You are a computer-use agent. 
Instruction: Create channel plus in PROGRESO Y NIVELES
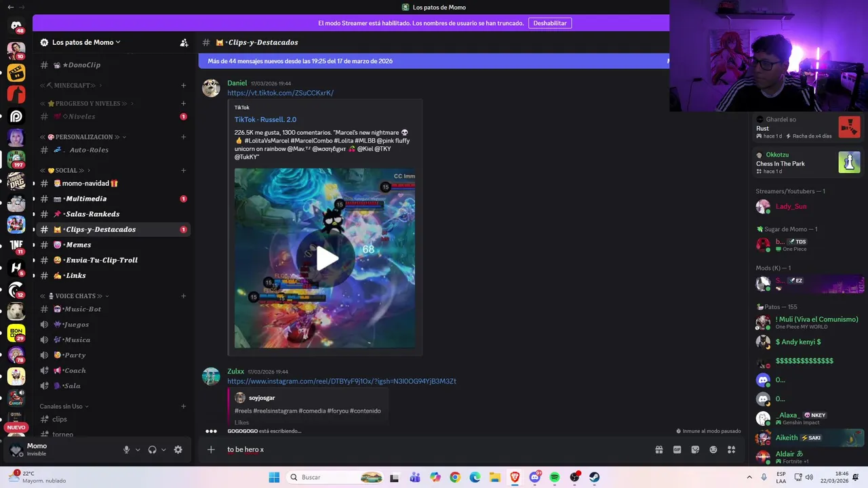[x=183, y=104]
